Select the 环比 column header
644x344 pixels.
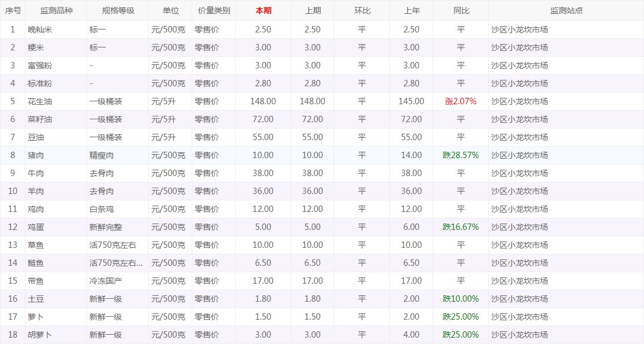point(361,10)
